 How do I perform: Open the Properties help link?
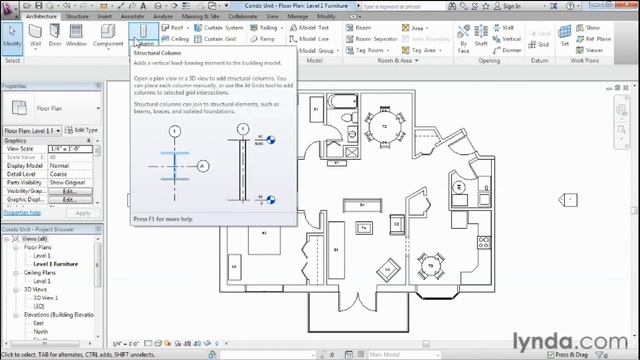(22, 213)
